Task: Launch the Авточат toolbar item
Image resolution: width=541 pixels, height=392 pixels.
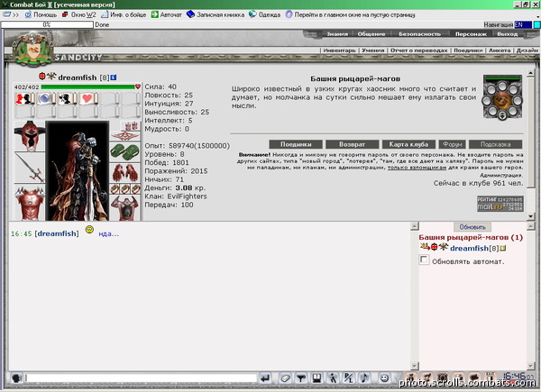Action: tap(167, 14)
